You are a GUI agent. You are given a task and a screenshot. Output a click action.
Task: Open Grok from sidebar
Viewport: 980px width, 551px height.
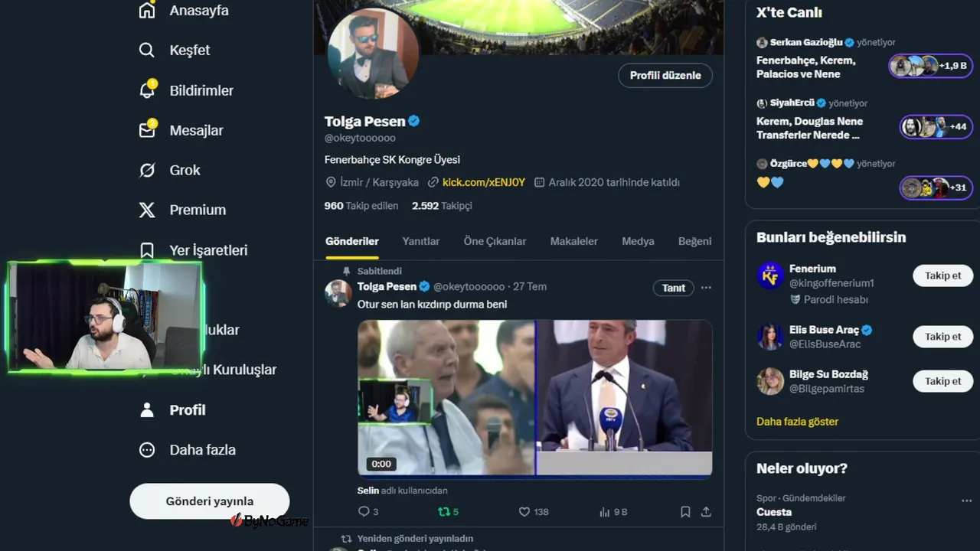[147, 170]
